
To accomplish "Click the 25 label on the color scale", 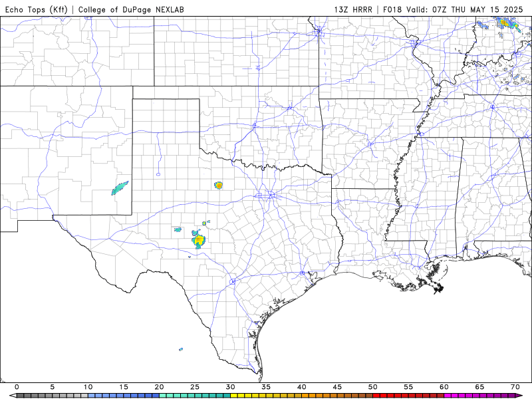I will [x=195, y=387].
